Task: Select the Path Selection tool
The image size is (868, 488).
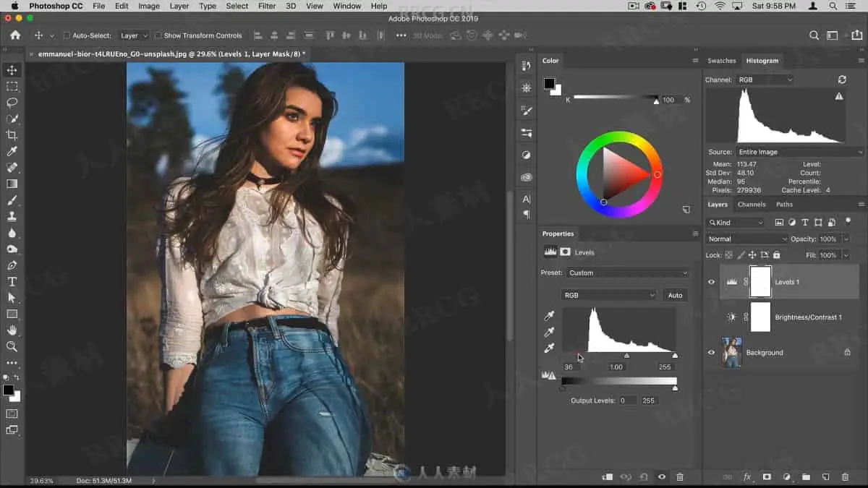Action: tap(12, 298)
